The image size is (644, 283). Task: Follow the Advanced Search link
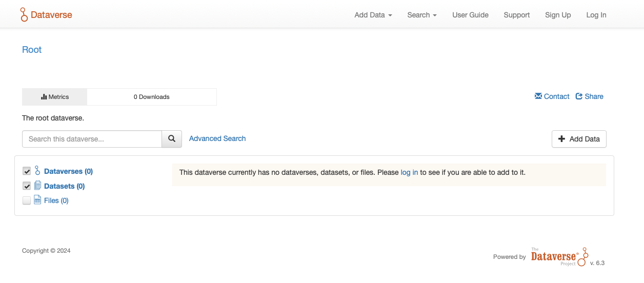[x=217, y=138]
